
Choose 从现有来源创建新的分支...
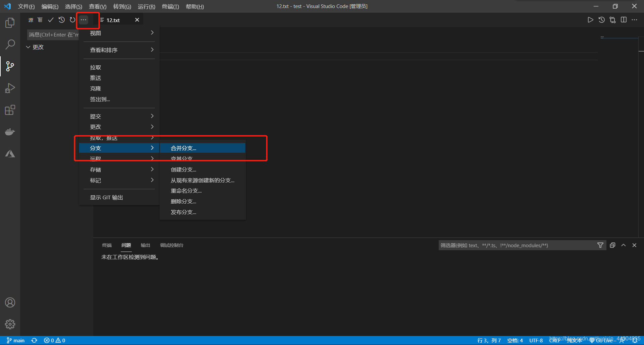point(203,180)
